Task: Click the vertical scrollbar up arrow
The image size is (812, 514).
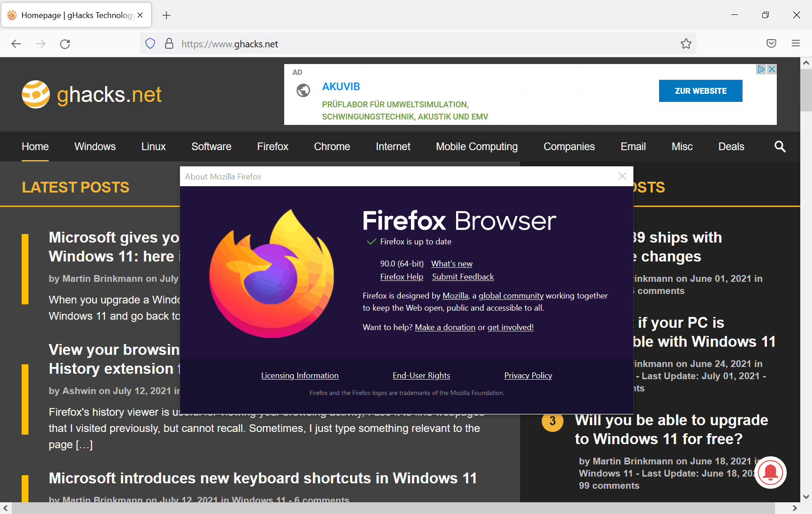Action: click(806, 63)
